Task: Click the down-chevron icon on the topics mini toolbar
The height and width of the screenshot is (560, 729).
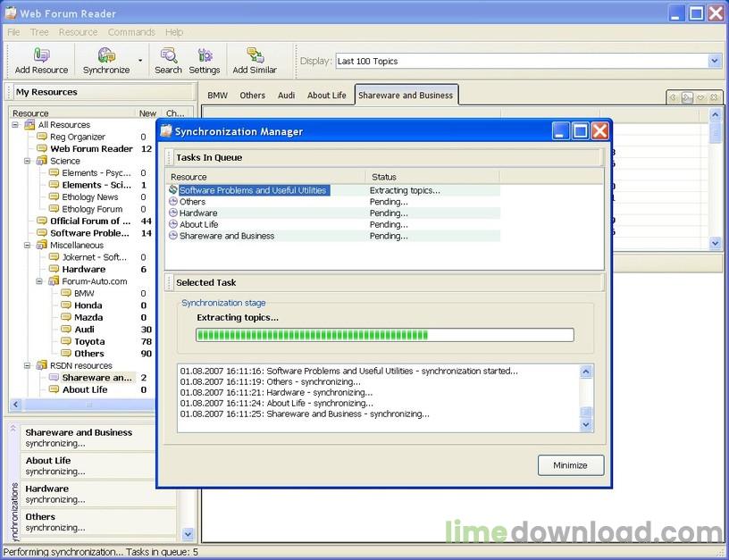Action: click(x=701, y=96)
